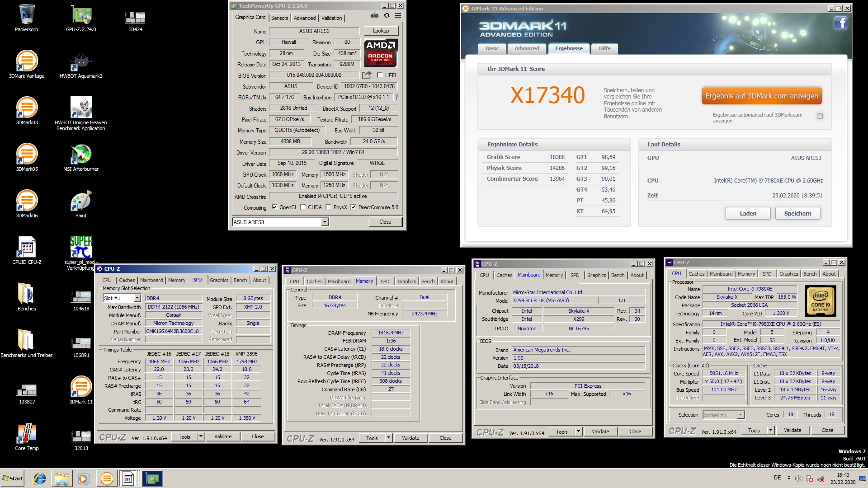Open the Benches folder on the desktop

pyautogui.click(x=27, y=297)
